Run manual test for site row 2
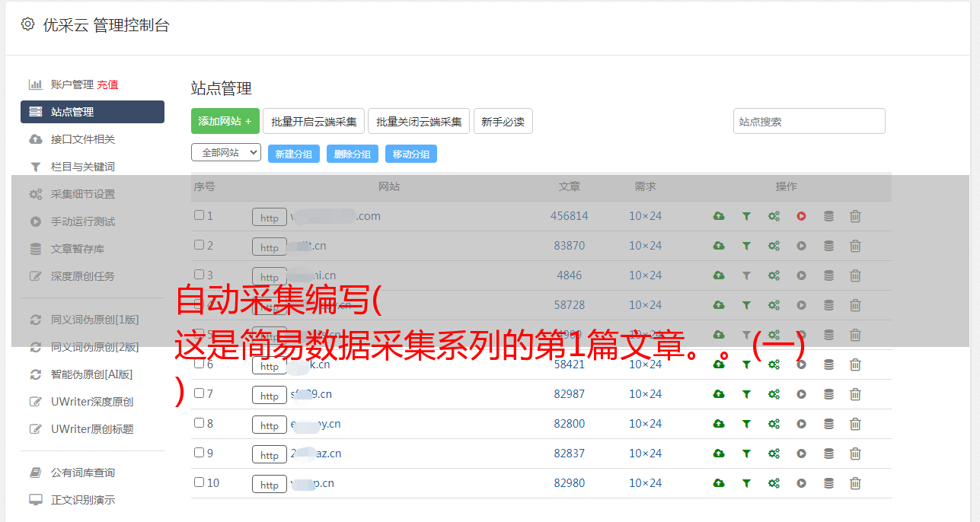 (801, 246)
